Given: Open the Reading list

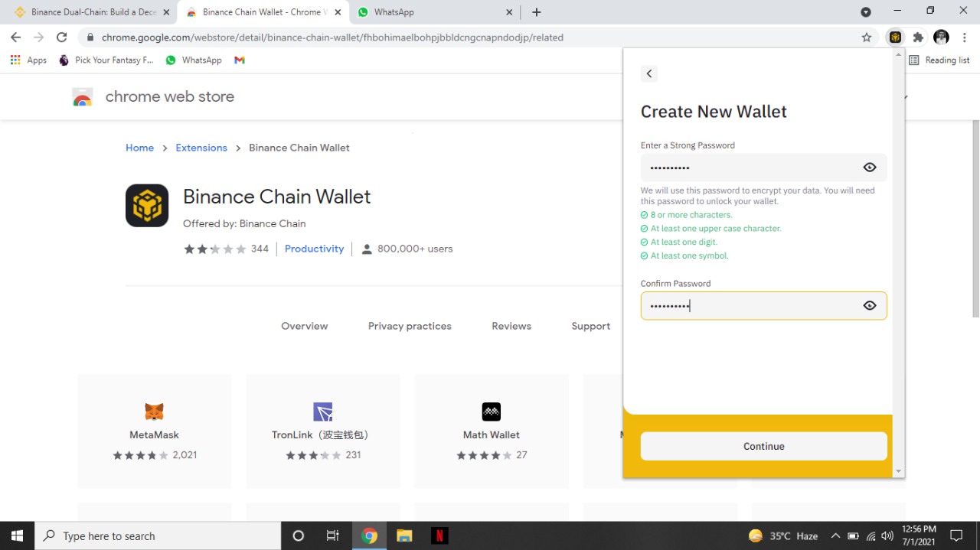Looking at the screenshot, I should click(x=939, y=60).
